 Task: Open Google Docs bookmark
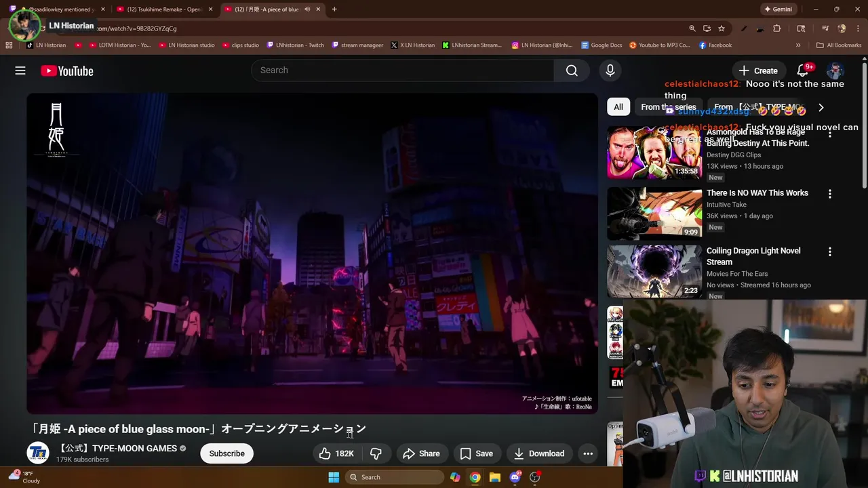pos(601,45)
